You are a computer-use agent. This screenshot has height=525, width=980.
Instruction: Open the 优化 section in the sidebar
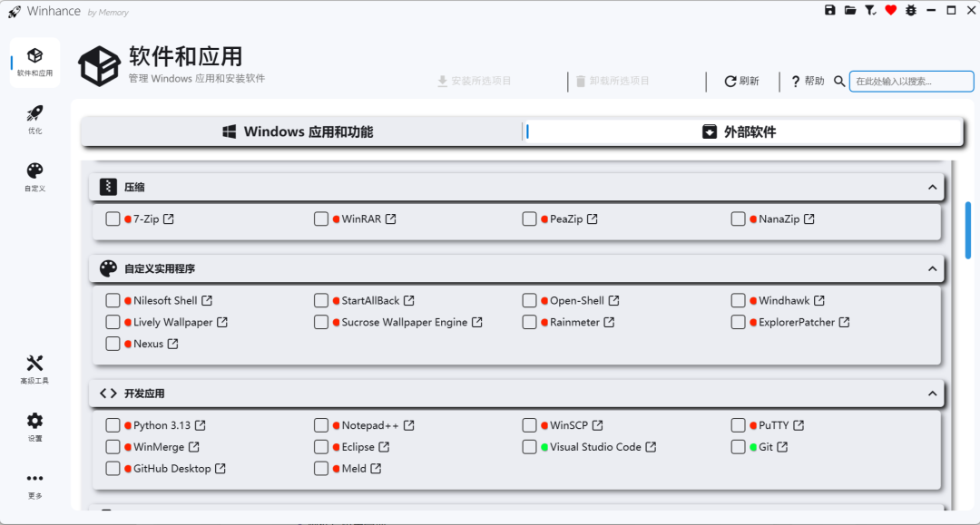(x=34, y=118)
